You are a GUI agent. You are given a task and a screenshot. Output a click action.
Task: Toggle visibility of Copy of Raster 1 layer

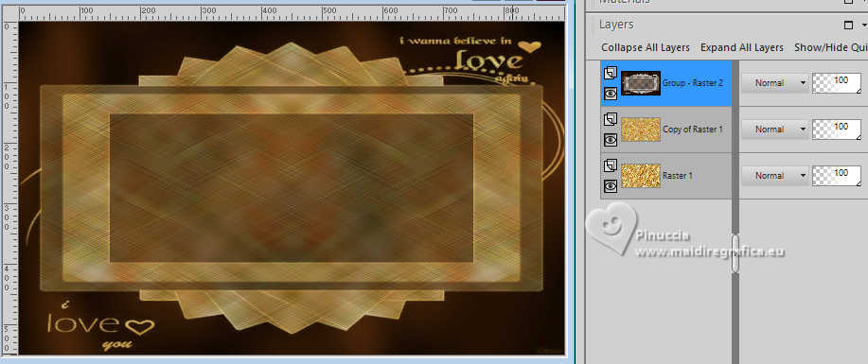[x=611, y=141]
